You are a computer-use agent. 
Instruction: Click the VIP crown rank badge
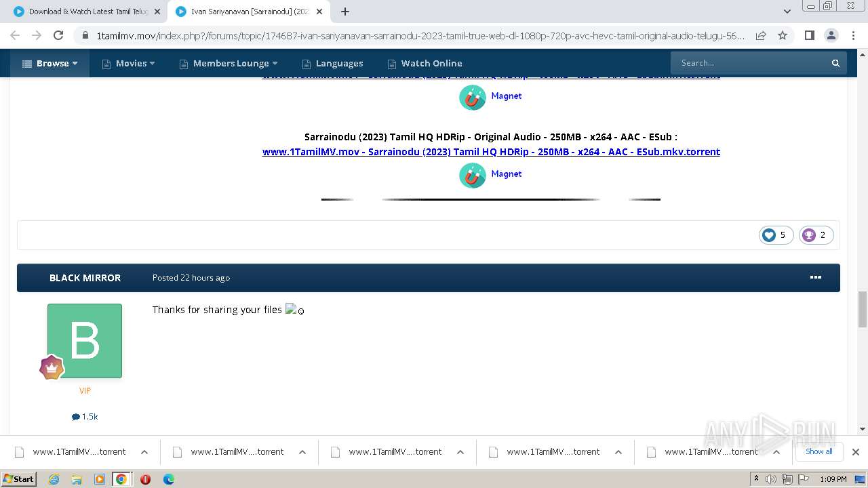[x=52, y=367]
